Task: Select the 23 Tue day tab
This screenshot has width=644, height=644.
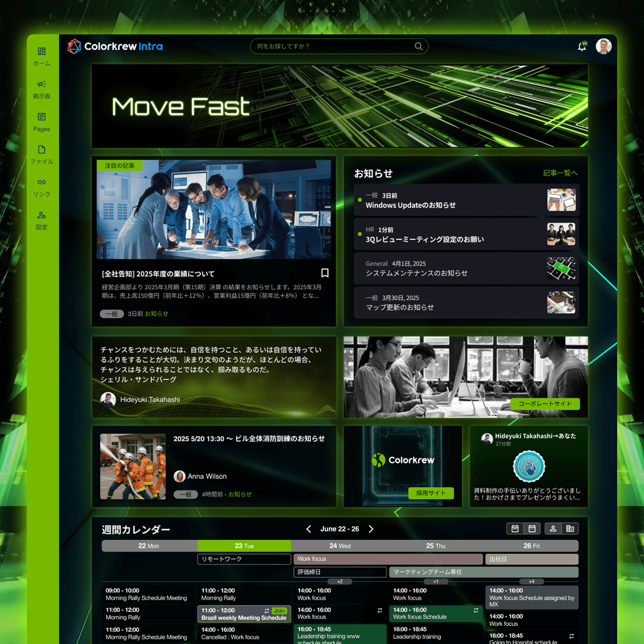Action: pyautogui.click(x=244, y=546)
